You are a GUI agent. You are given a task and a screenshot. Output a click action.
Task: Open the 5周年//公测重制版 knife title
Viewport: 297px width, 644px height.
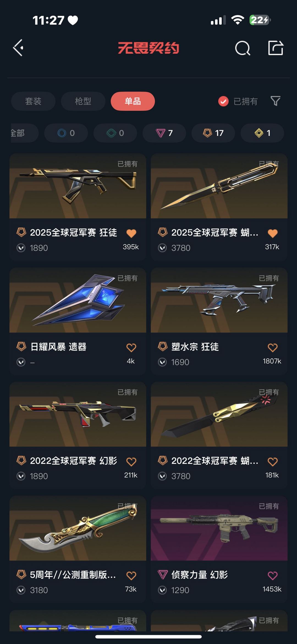(73, 575)
